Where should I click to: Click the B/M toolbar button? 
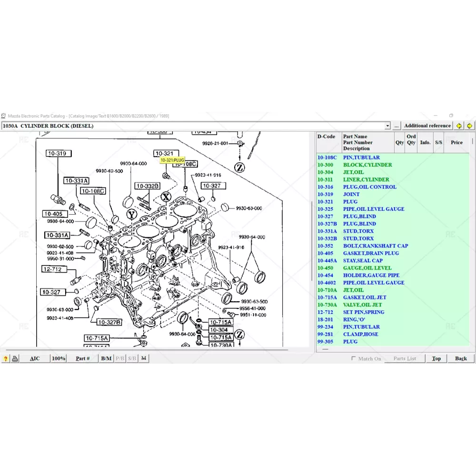click(x=106, y=358)
